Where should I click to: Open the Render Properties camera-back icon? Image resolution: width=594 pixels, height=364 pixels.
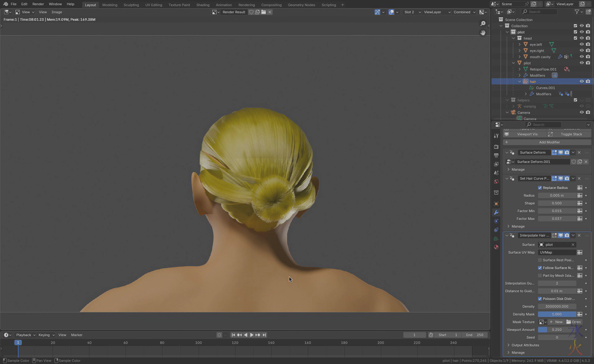496,146
